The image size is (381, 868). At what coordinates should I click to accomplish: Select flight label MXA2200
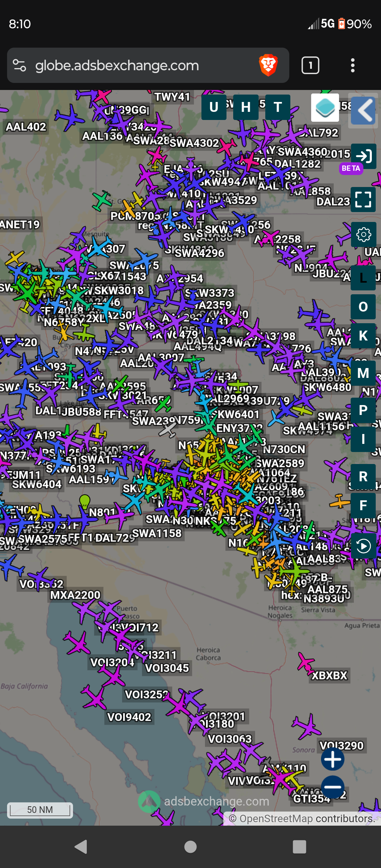75,595
